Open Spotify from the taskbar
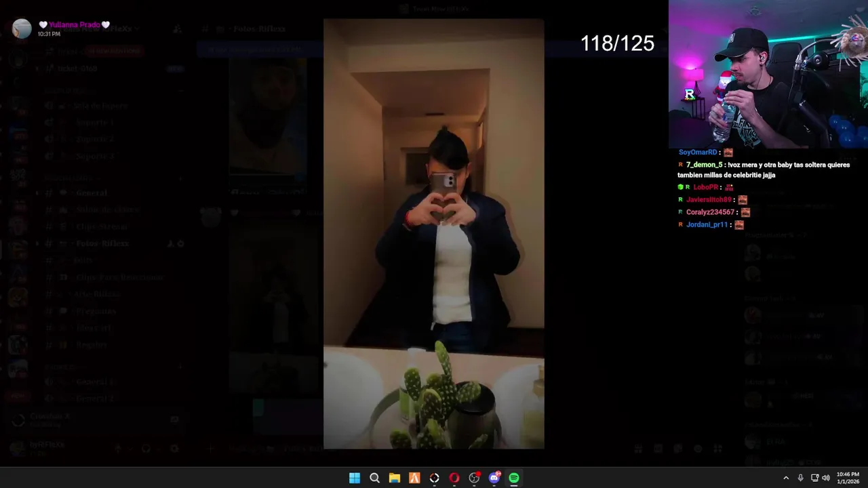Image resolution: width=868 pixels, height=488 pixels. coord(514,478)
